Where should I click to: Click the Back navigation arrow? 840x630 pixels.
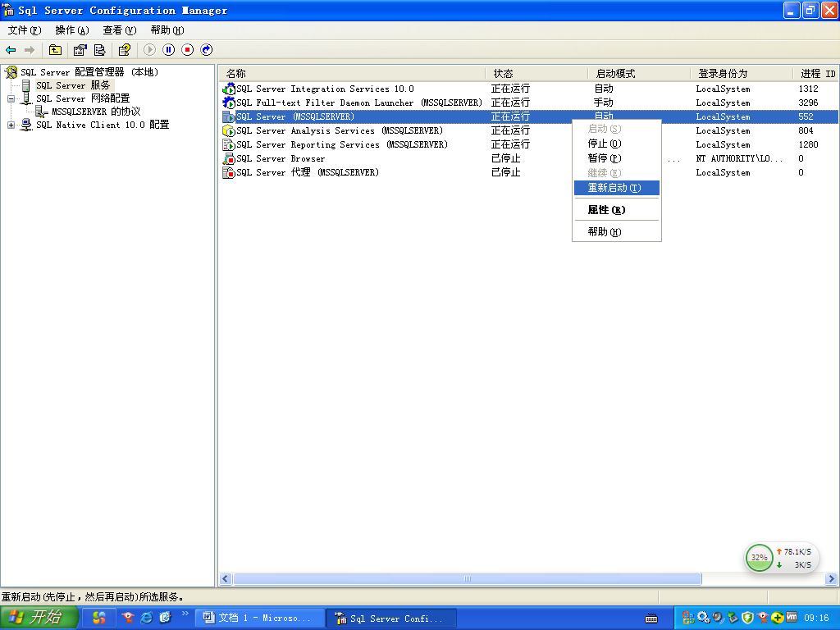pos(11,49)
